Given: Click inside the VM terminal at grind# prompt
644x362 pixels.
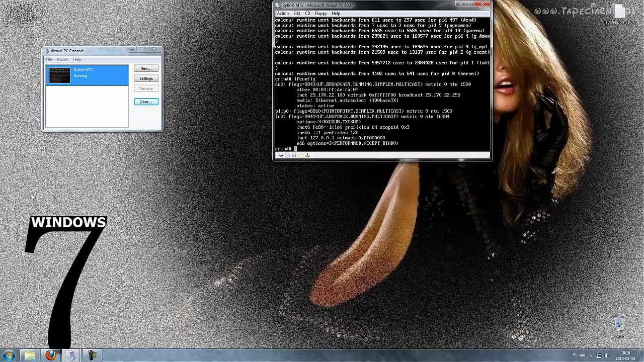Looking at the screenshot, I should 296,149.
